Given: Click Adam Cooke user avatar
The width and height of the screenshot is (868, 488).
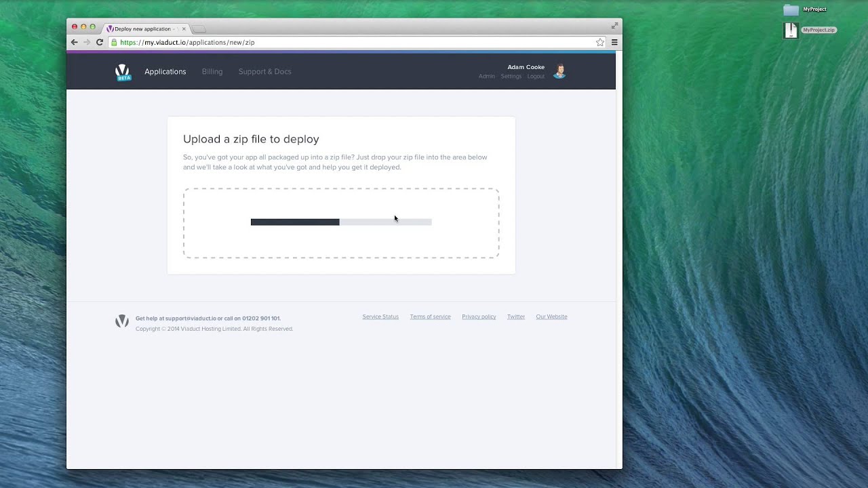Looking at the screenshot, I should point(559,71).
